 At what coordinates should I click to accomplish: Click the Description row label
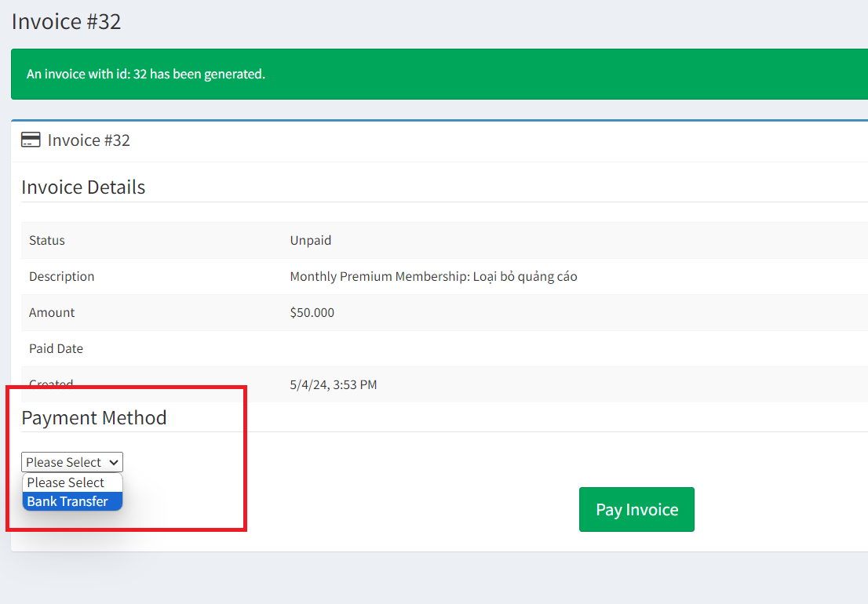(62, 276)
